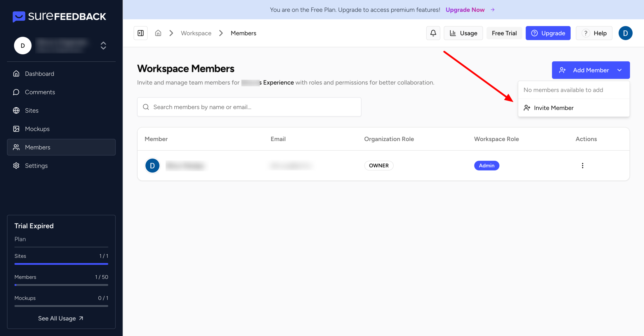Expand the workspace switcher chevrons

click(103, 46)
